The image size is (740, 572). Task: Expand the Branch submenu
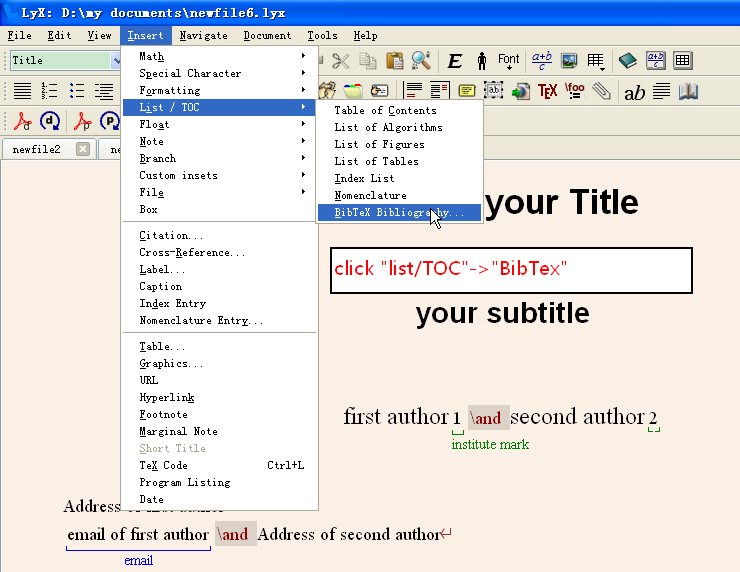(x=221, y=158)
